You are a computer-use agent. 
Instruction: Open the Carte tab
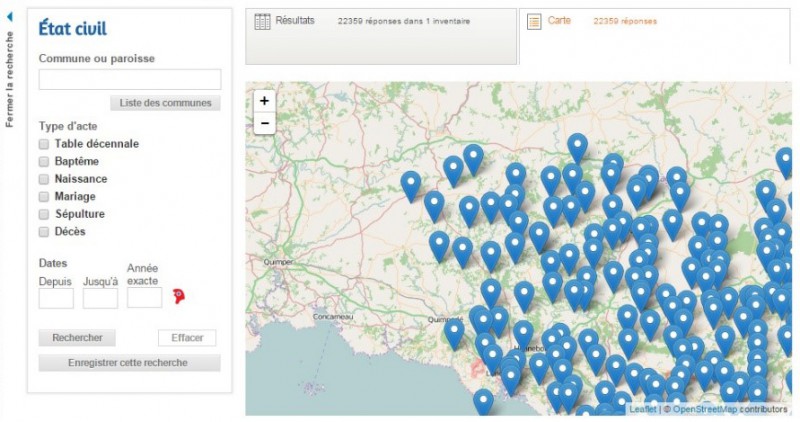[x=559, y=21]
